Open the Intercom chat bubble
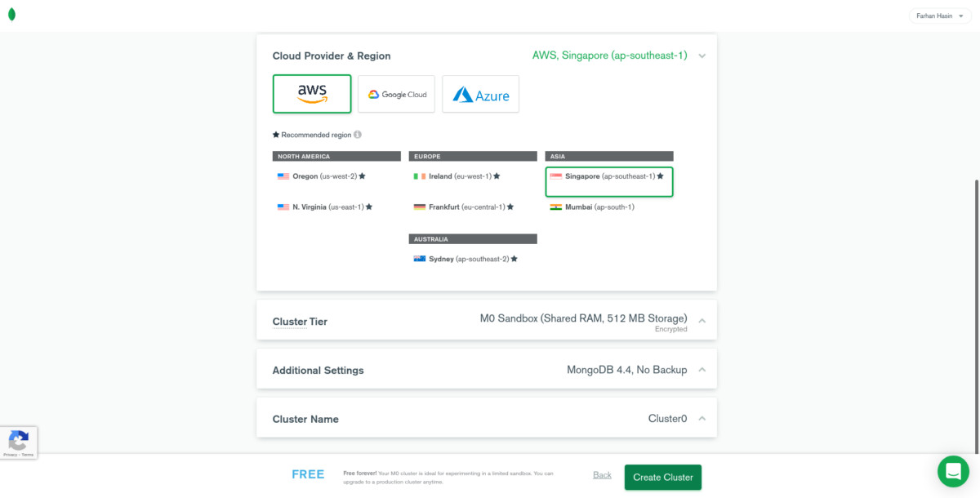Screen dimensions: 980x498 953,471
